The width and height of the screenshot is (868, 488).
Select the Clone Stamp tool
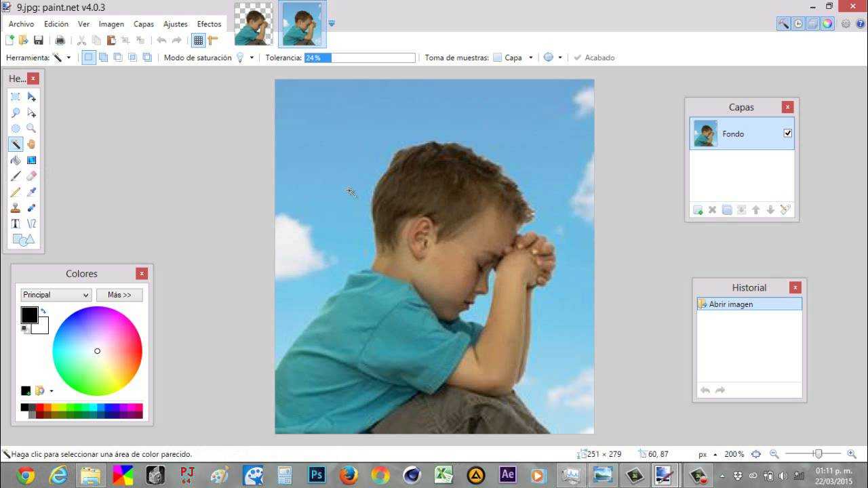pyautogui.click(x=15, y=208)
